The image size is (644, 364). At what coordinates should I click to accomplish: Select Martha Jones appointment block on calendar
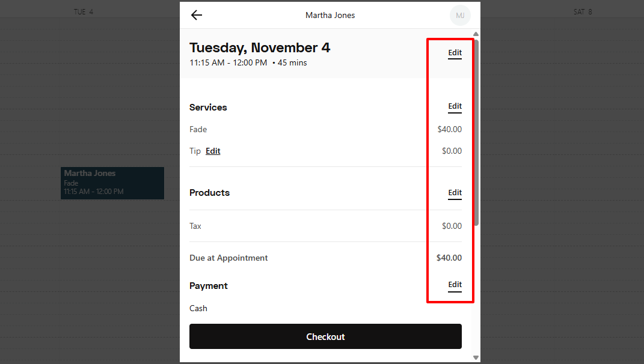click(112, 183)
